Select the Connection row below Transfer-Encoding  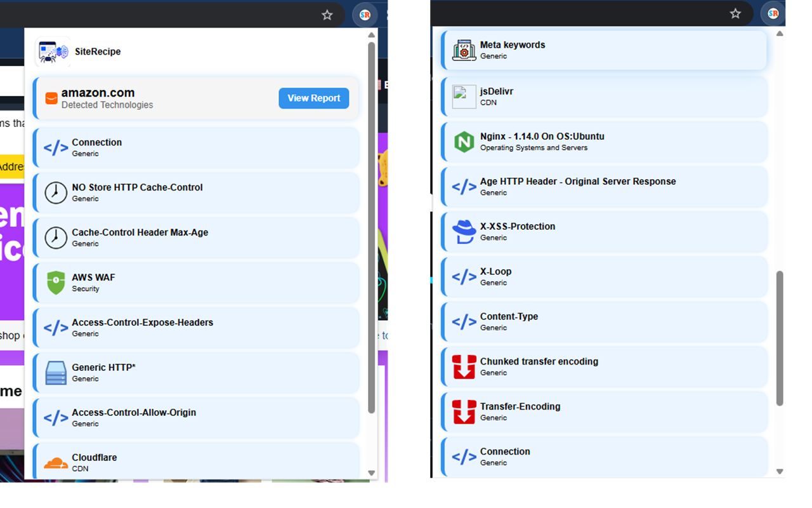pyautogui.click(x=605, y=457)
